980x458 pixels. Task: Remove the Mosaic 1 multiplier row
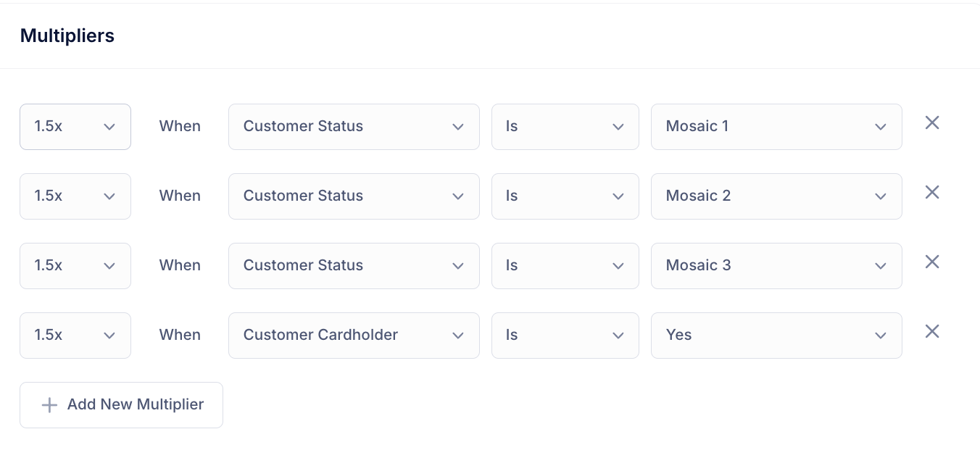point(932,123)
